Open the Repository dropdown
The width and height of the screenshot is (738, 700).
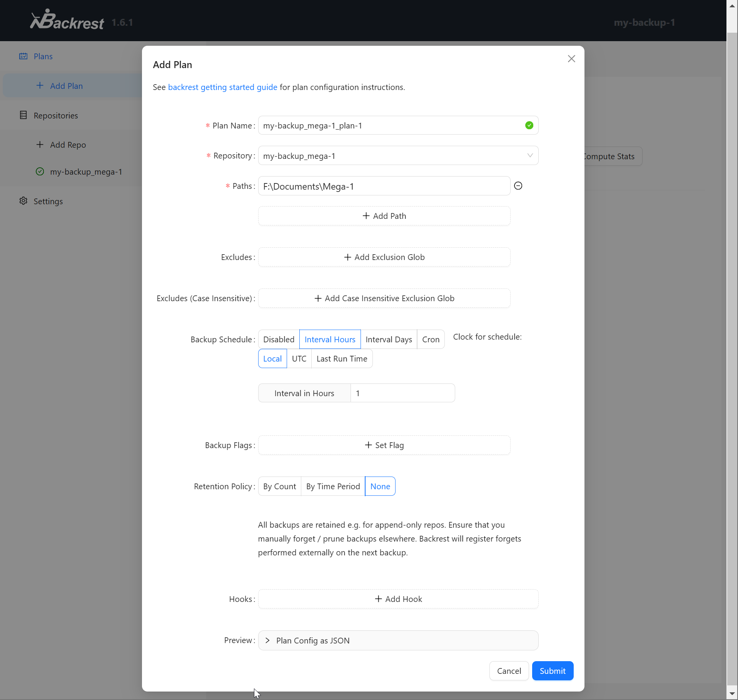coord(398,156)
